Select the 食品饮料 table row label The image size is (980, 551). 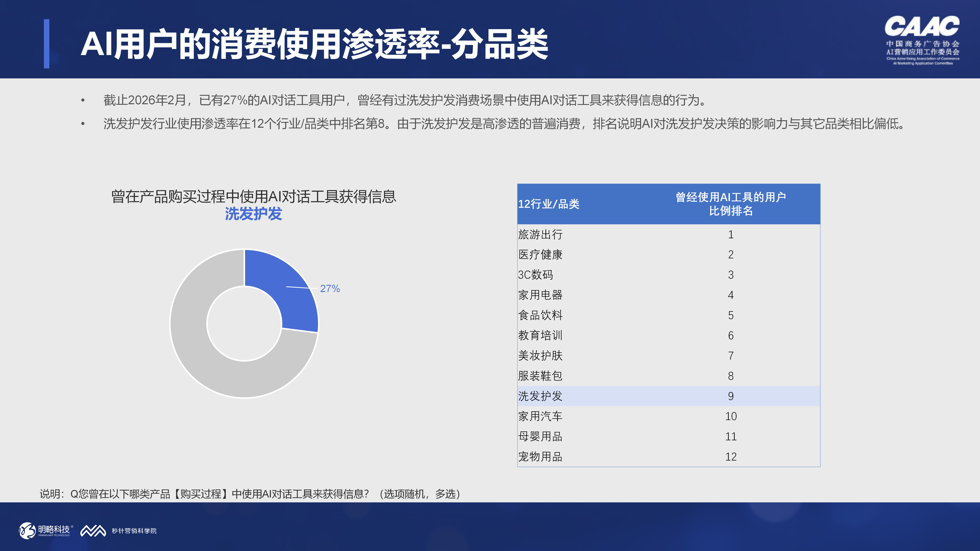(540, 315)
